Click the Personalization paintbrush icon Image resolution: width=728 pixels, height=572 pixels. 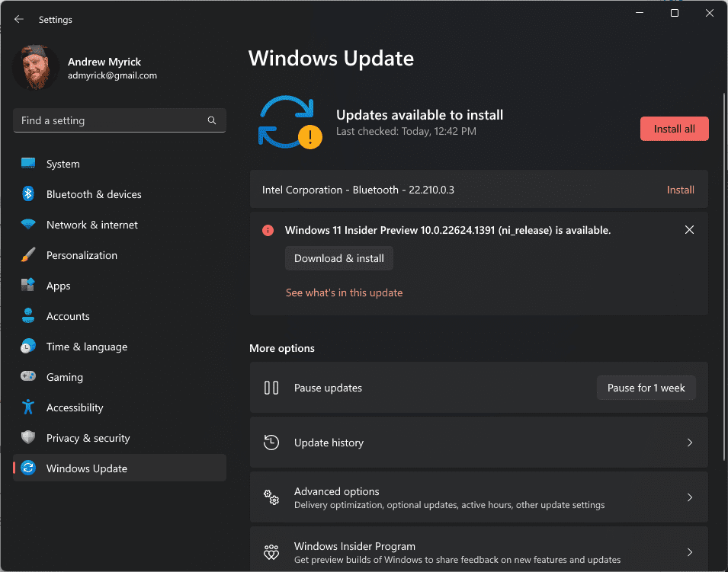click(x=28, y=254)
